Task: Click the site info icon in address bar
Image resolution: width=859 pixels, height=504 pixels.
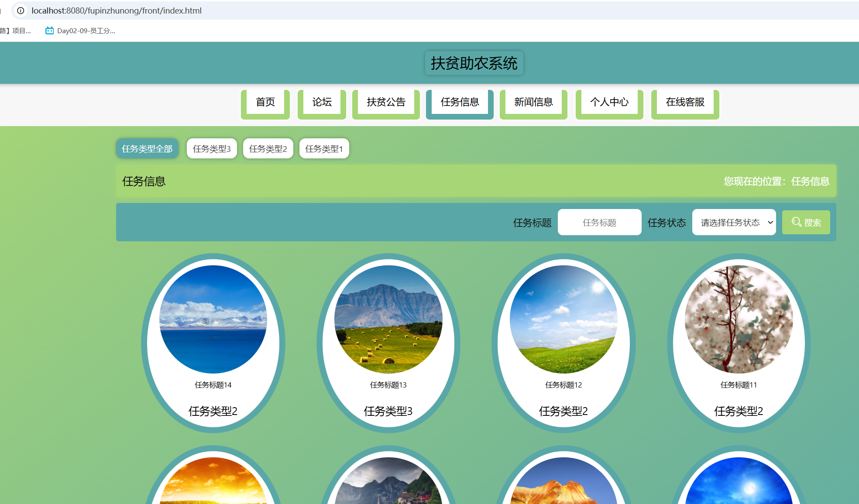Action: (21, 10)
